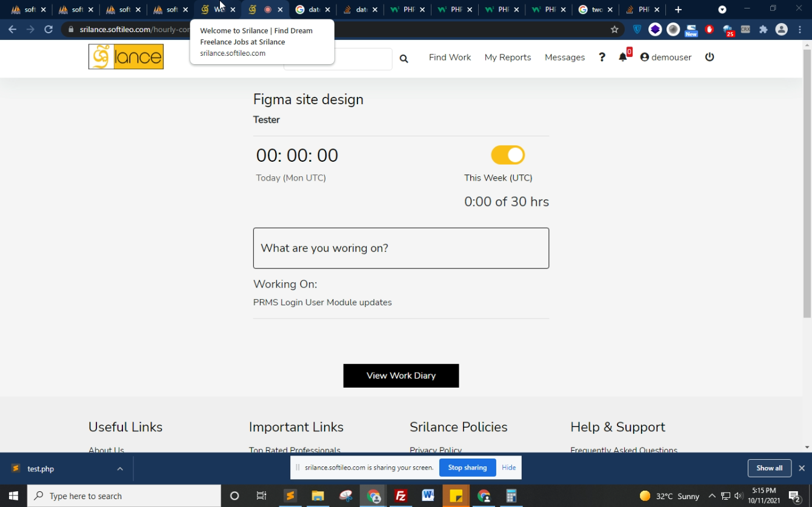Click the power logout icon

[x=710, y=57]
